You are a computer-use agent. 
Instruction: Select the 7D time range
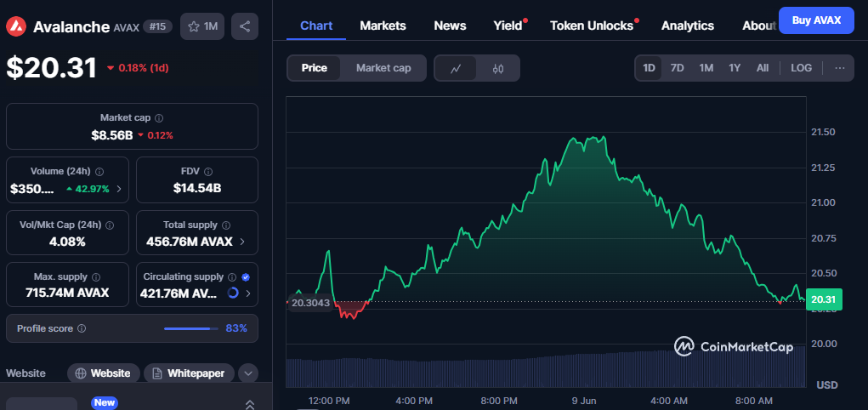click(677, 68)
